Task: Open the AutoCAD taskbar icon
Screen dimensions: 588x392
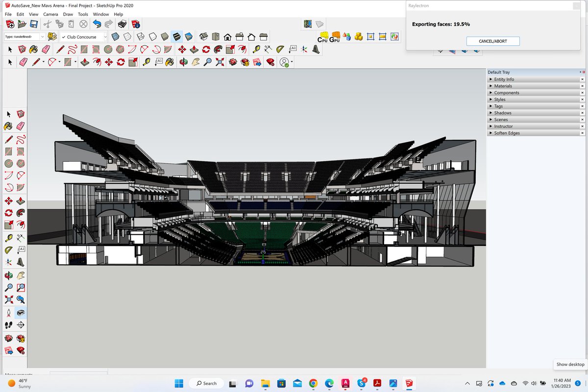Action: click(346, 383)
